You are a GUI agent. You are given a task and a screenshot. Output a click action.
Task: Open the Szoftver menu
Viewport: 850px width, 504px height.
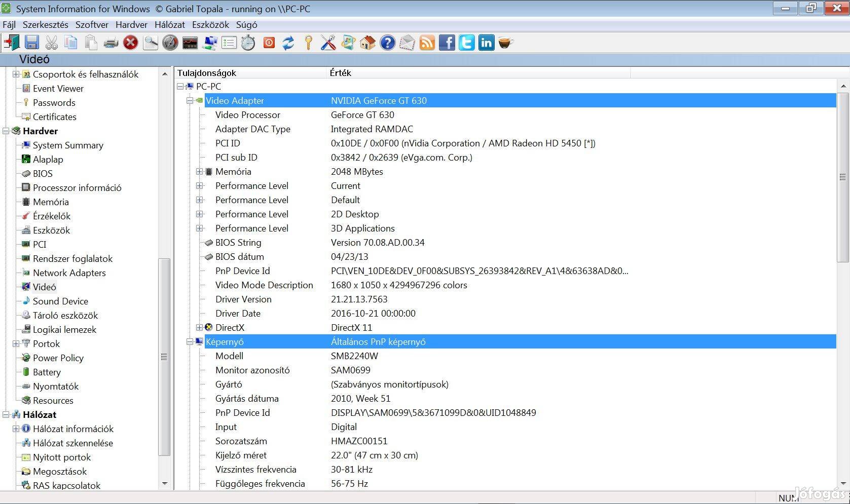point(92,24)
